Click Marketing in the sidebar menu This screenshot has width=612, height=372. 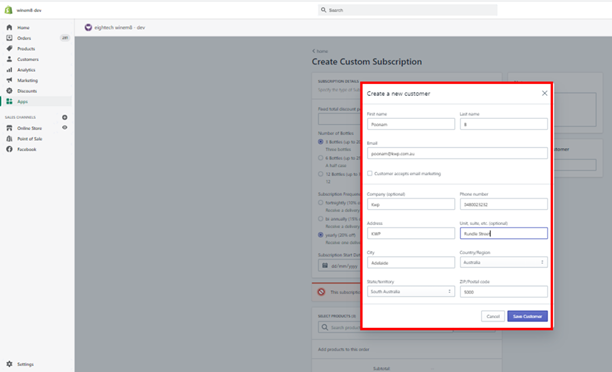[27, 80]
